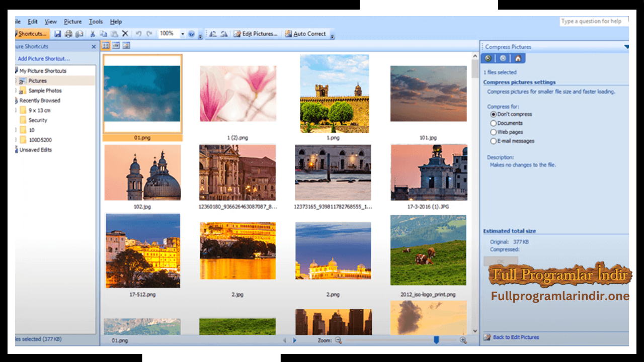
Task: Click the Cut scissors icon
Action: [93, 34]
